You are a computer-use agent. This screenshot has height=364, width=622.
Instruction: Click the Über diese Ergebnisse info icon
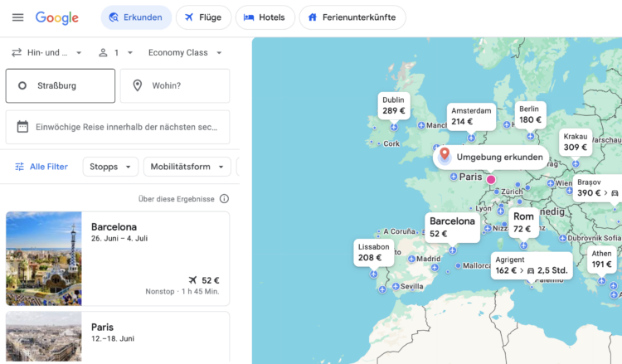click(224, 199)
